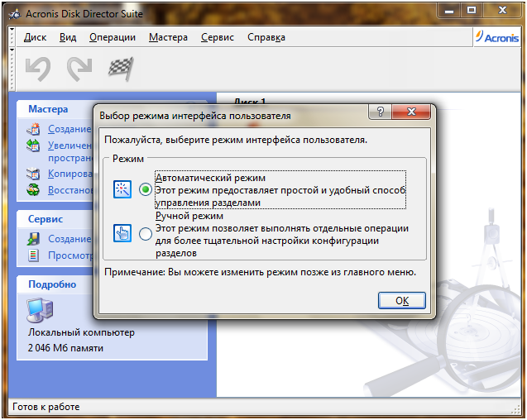Click the Automatic mode wand icon
Image resolution: width=527 pixels, height=420 pixels.
122,189
